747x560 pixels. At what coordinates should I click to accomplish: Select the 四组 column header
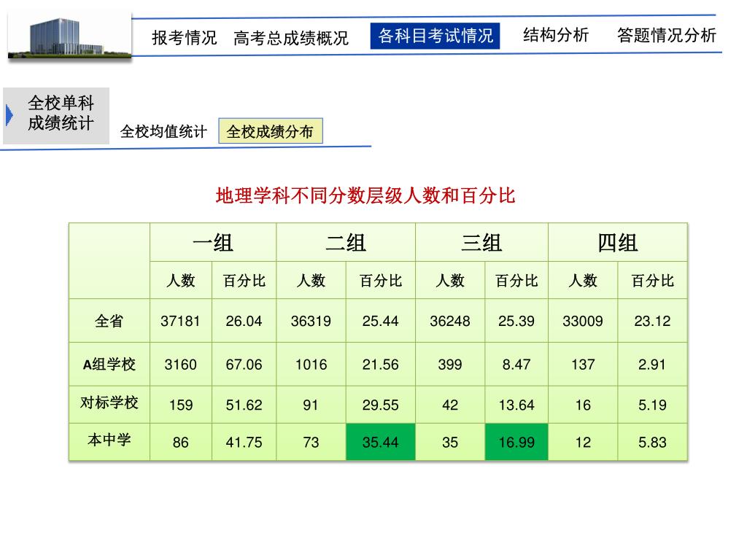pyautogui.click(x=618, y=242)
